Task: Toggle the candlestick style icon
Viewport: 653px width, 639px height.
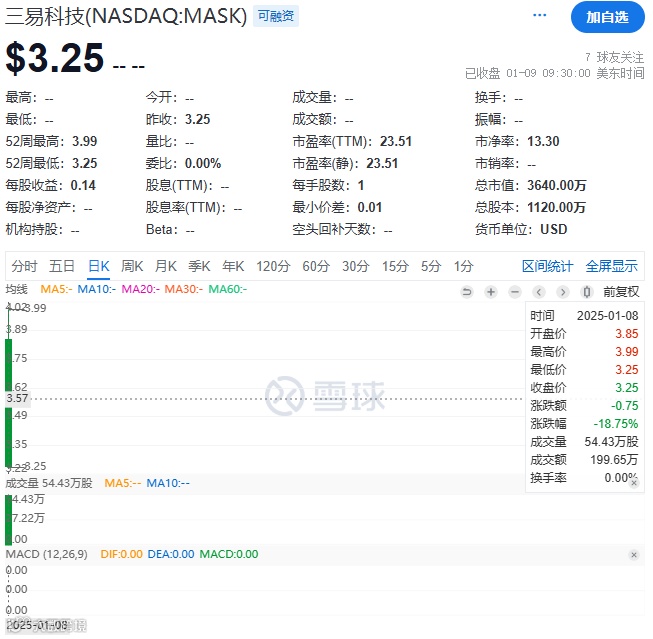Action: coord(586,292)
